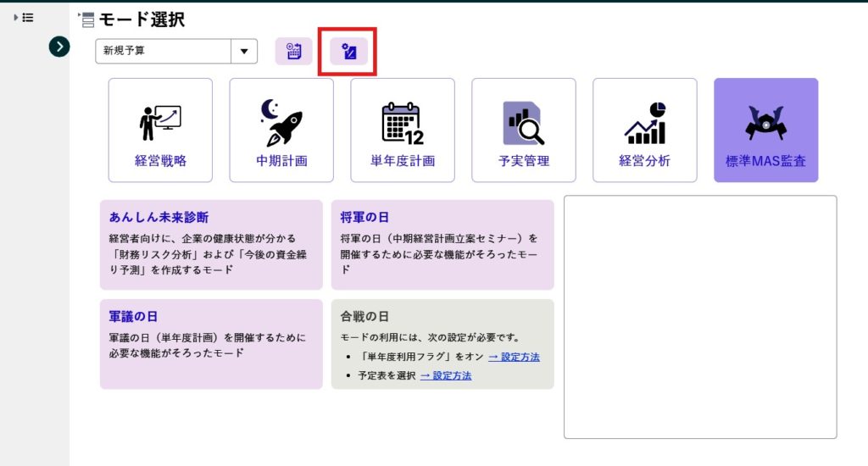The height and width of the screenshot is (466, 868).
Task: Expand the list menu in the left sidebar
Action: [24, 17]
